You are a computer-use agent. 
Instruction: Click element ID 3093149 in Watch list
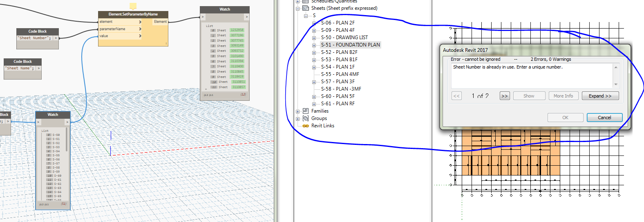tap(237, 46)
